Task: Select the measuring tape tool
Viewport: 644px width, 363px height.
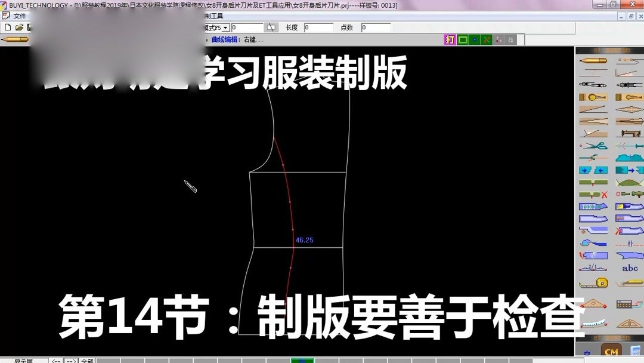Action: click(594, 284)
